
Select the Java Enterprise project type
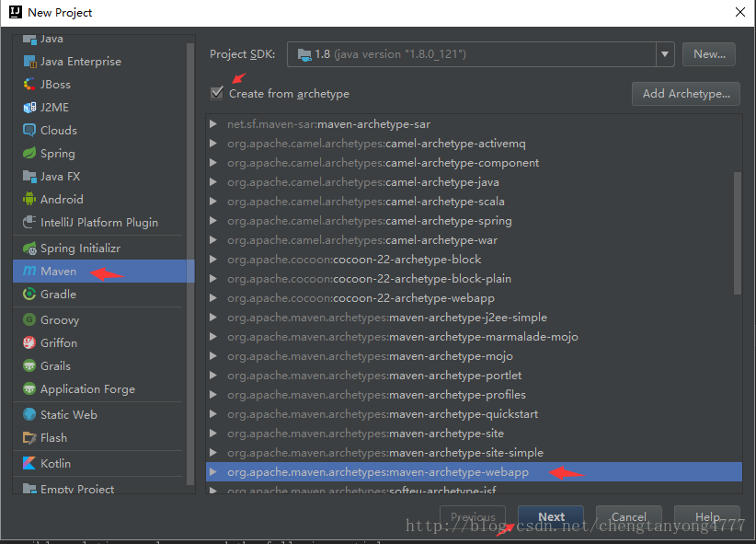[x=100, y=62]
